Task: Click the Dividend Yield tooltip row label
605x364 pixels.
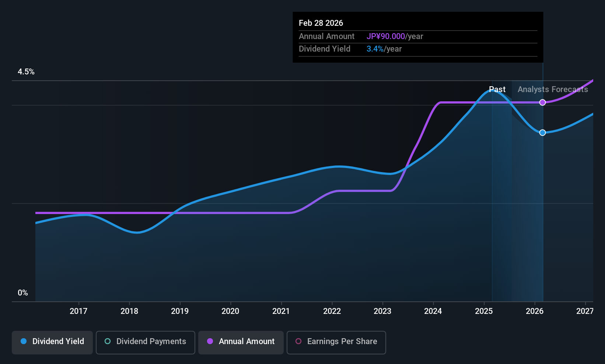Action: (325, 49)
